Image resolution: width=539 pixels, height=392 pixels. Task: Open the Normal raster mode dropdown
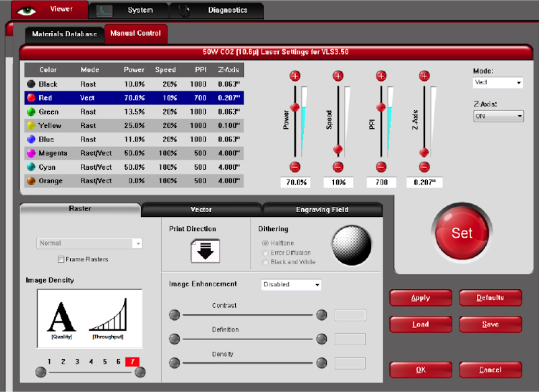point(90,243)
